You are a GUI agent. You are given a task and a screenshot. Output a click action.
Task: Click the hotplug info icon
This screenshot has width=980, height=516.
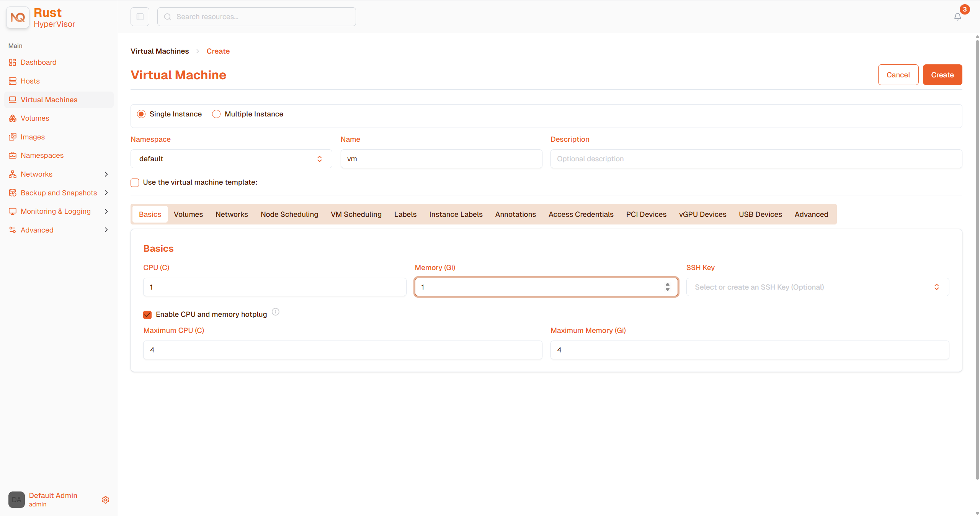pos(276,312)
